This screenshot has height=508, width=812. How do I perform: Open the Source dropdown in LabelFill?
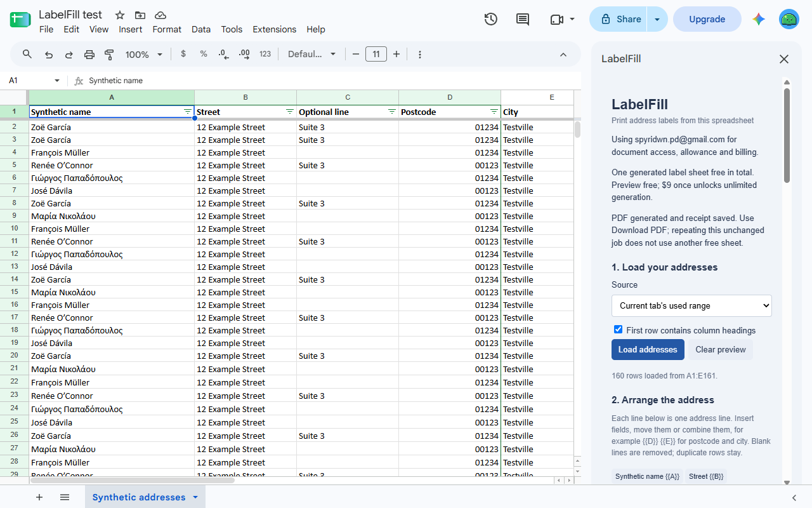691,305
